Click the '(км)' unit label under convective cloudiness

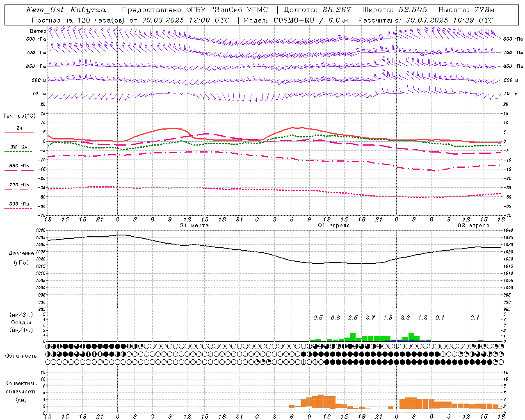pos(21,399)
